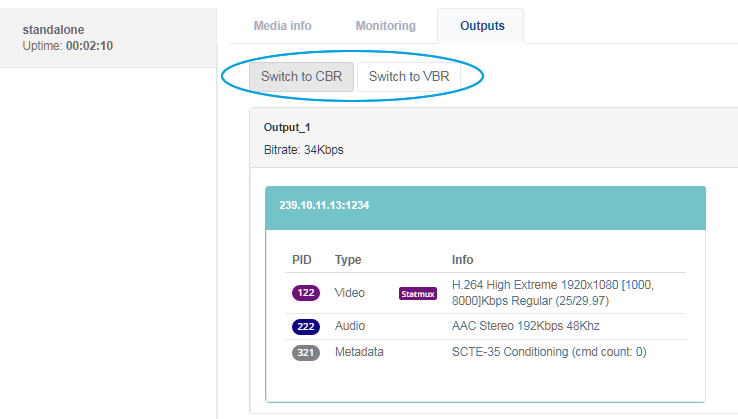Switch to the Media info tab
Screen dimensions: 738x419
282,24
